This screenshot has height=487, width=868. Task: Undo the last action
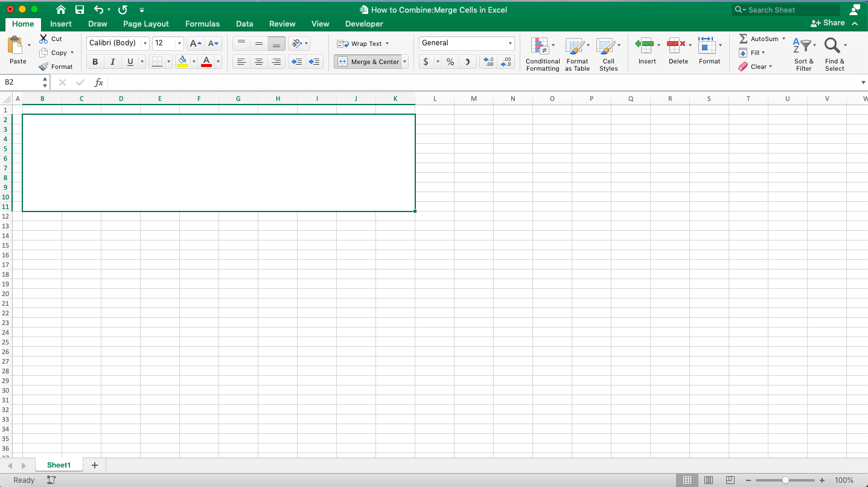tap(99, 10)
